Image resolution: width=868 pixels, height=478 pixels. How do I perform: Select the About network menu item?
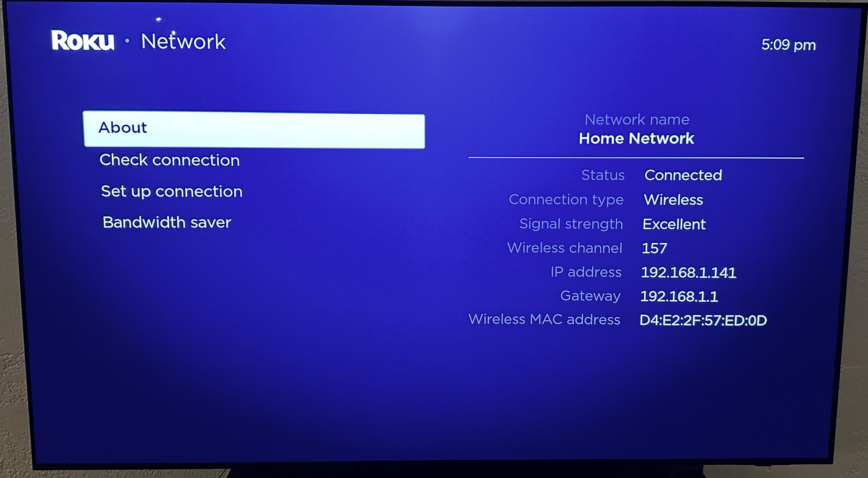(256, 128)
